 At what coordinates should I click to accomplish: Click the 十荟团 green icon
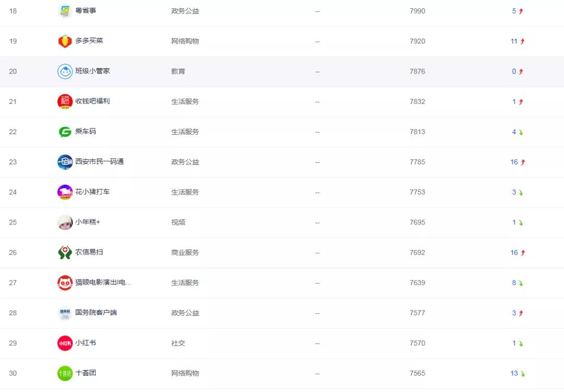point(65,373)
